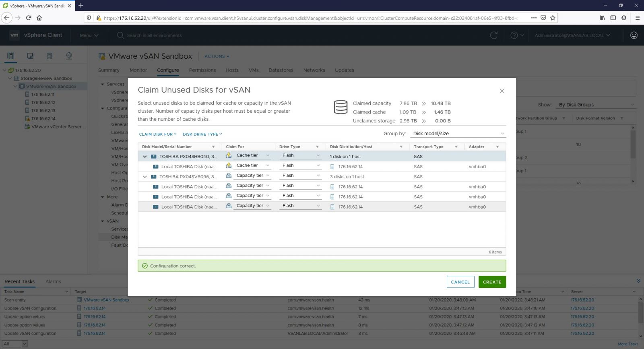Viewport: 644px width, 349px height.
Task: Open the VMs and Templates inventory icon
Action: pyautogui.click(x=30, y=56)
